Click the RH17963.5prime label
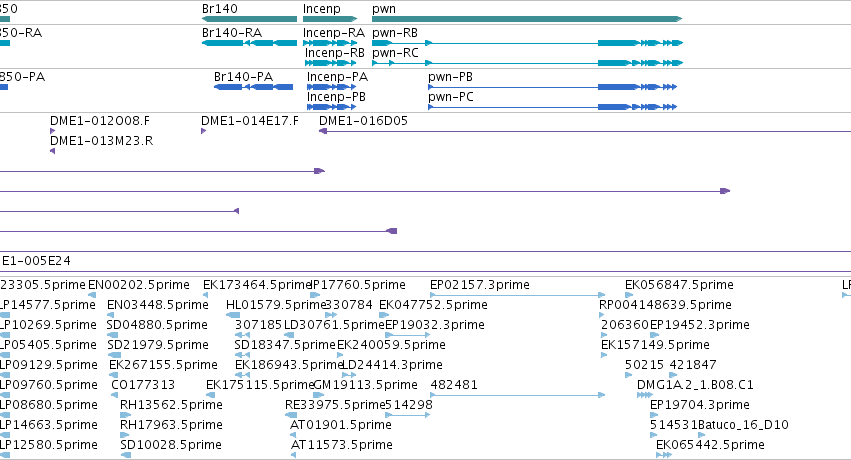This screenshot has height=460, width=851. (x=171, y=425)
